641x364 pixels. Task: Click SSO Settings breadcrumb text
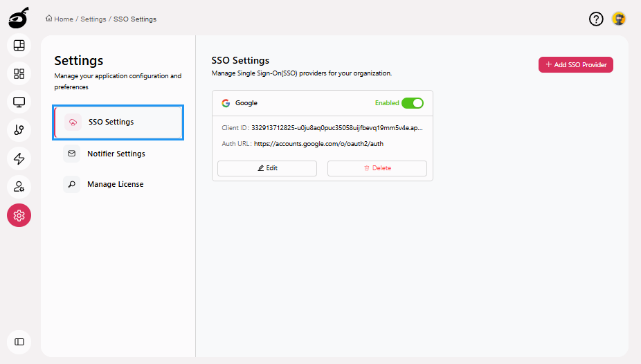pyautogui.click(x=135, y=19)
